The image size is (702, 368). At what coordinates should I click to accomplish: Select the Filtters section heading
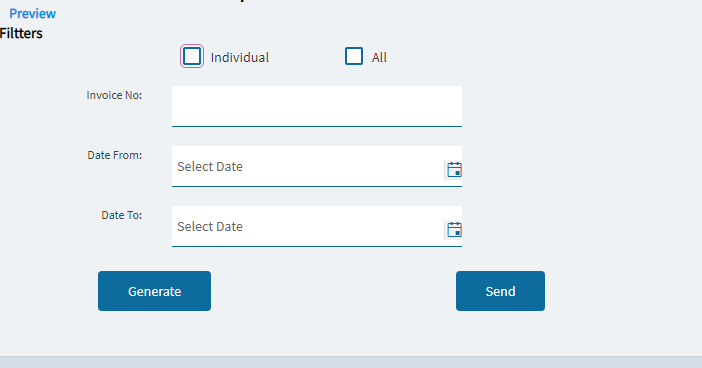click(x=21, y=33)
